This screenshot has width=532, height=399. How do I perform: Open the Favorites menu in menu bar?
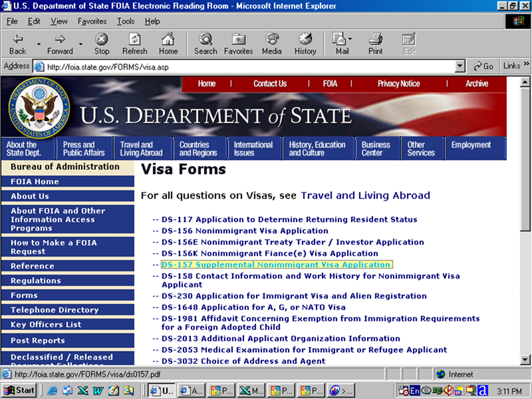coord(92,21)
